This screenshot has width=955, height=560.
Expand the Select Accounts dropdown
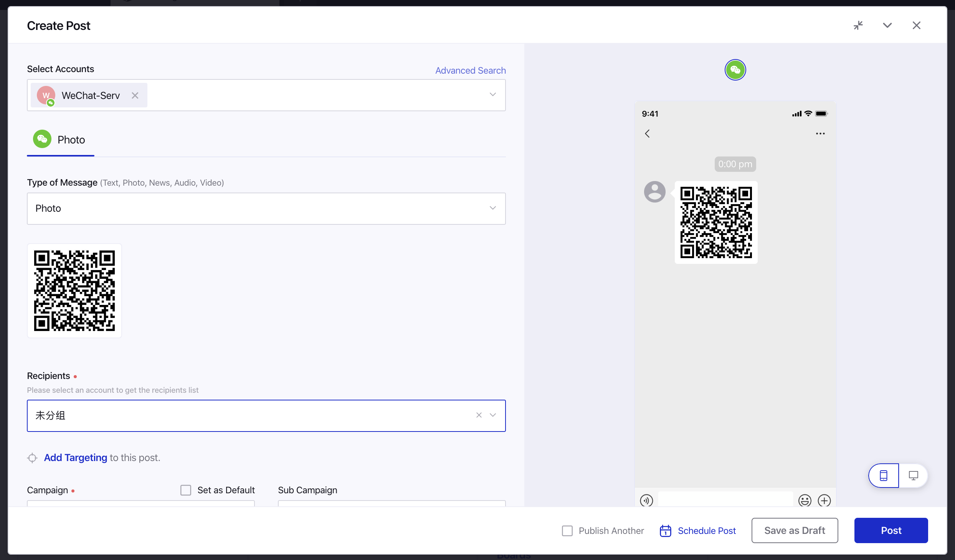point(493,95)
